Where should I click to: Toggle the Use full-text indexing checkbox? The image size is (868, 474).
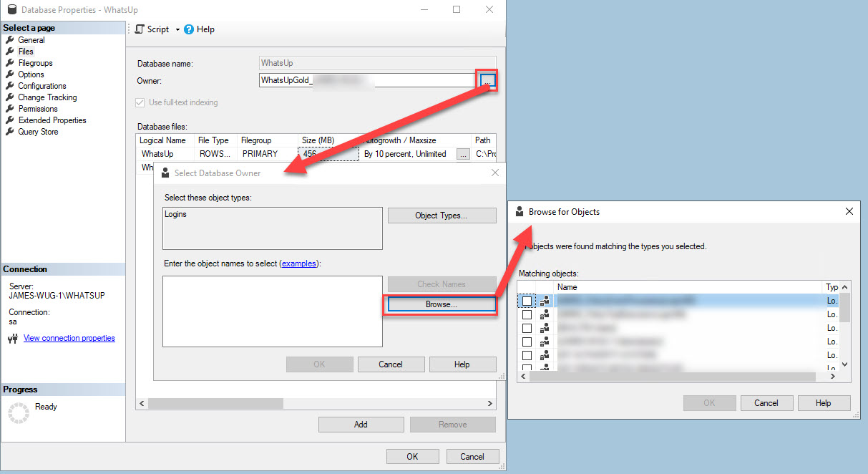[141, 102]
